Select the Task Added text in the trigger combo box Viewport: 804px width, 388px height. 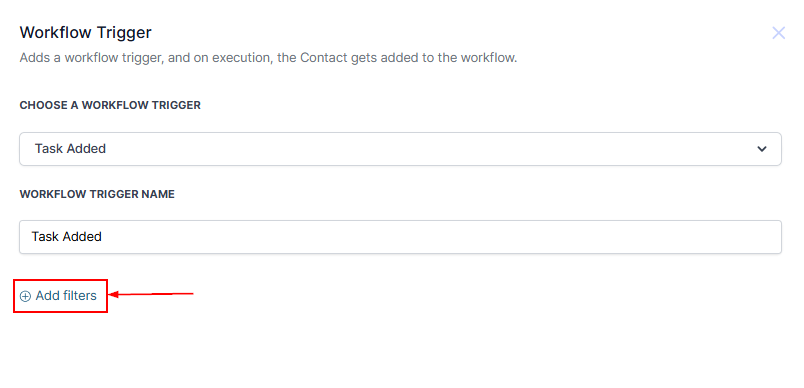tap(70, 149)
